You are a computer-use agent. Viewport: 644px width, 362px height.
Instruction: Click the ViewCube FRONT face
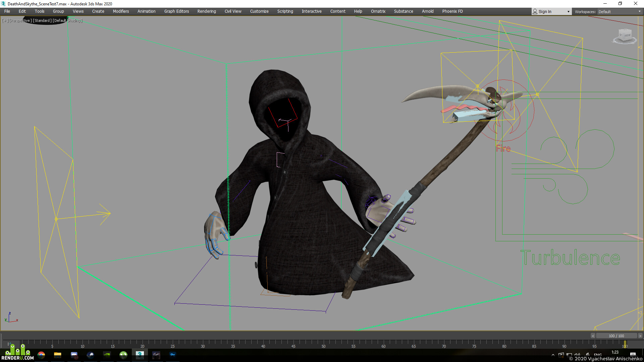[x=628, y=36]
